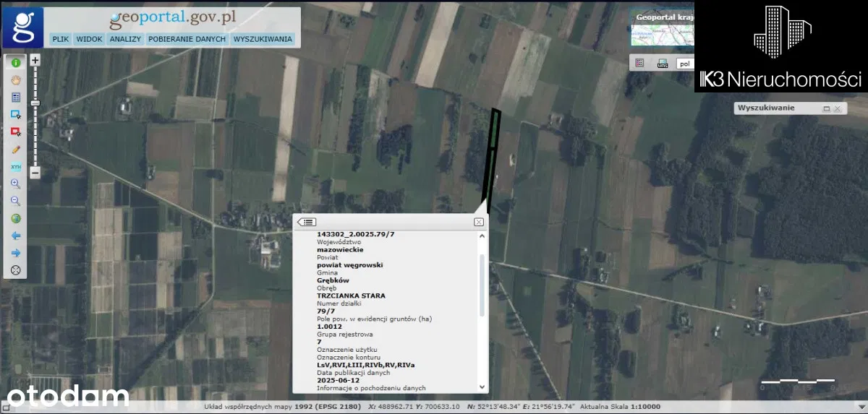The image size is (868, 414).
Task: Click the red rectangle selection tool
Action: (15, 131)
